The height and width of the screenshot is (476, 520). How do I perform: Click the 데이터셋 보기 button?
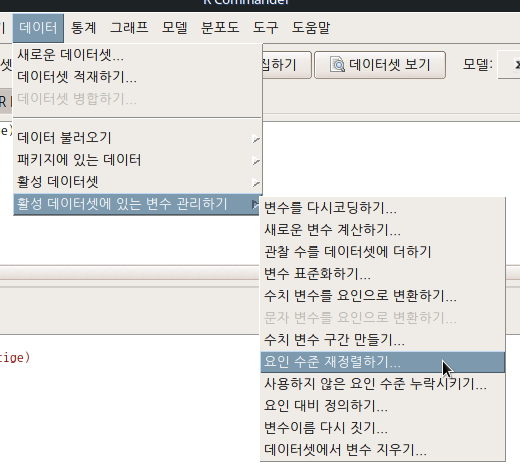click(380, 65)
